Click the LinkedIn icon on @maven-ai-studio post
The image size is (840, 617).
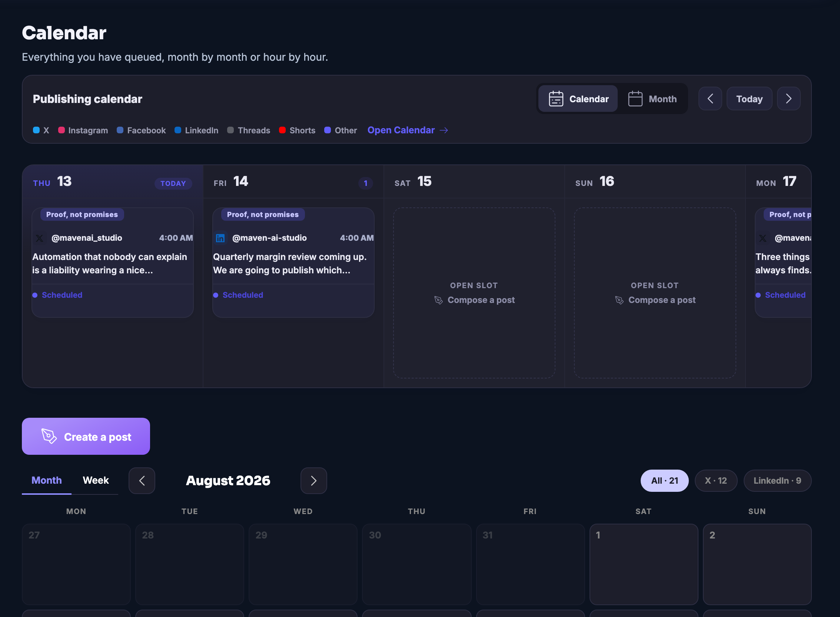(x=220, y=238)
